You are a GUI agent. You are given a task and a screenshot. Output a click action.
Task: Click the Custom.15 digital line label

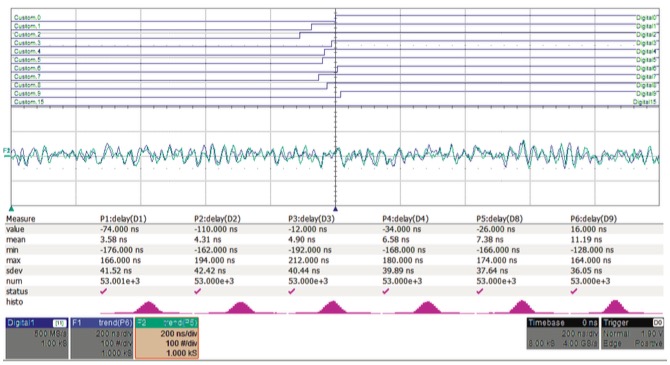pyautogui.click(x=29, y=102)
